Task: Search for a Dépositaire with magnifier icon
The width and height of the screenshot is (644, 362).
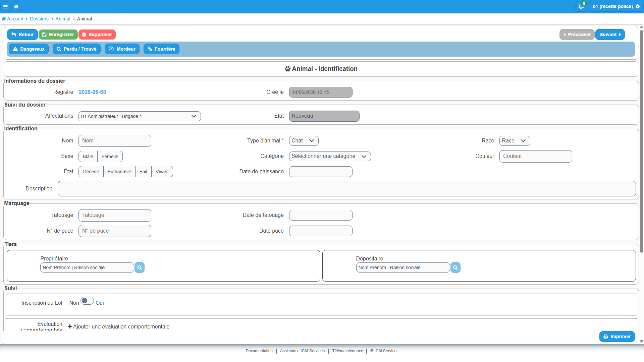Action: pyautogui.click(x=455, y=267)
